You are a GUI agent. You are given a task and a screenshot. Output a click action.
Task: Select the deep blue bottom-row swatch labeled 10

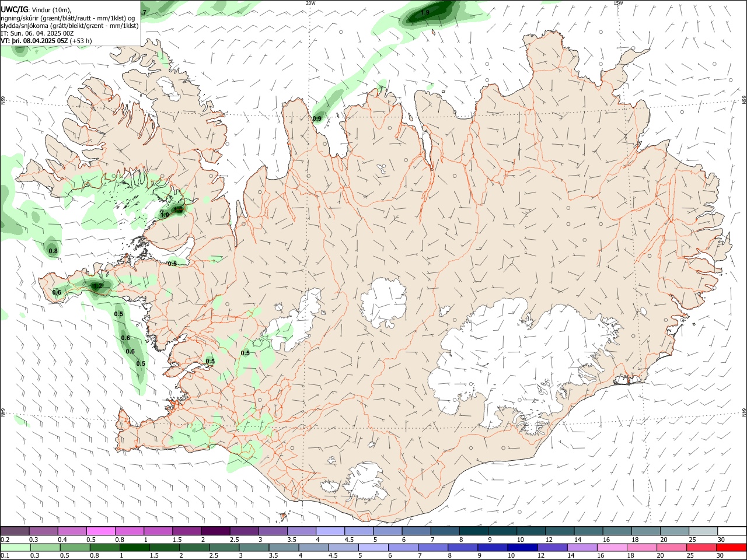click(x=522, y=547)
